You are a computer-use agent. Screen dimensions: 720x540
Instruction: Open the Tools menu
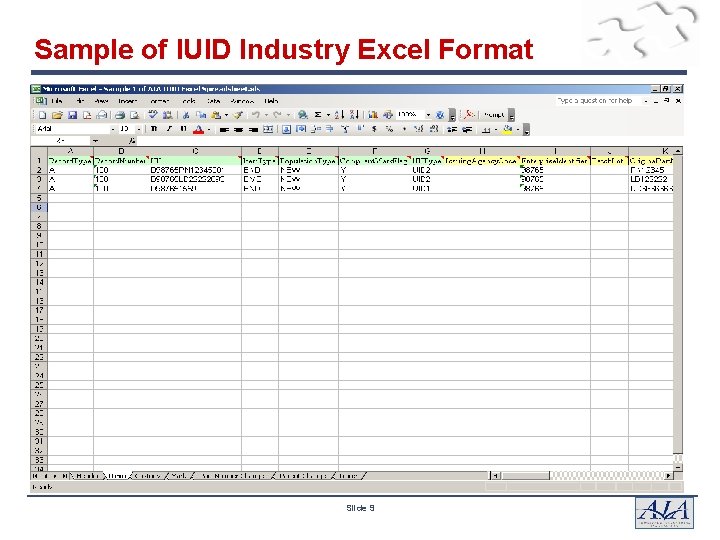(189, 101)
